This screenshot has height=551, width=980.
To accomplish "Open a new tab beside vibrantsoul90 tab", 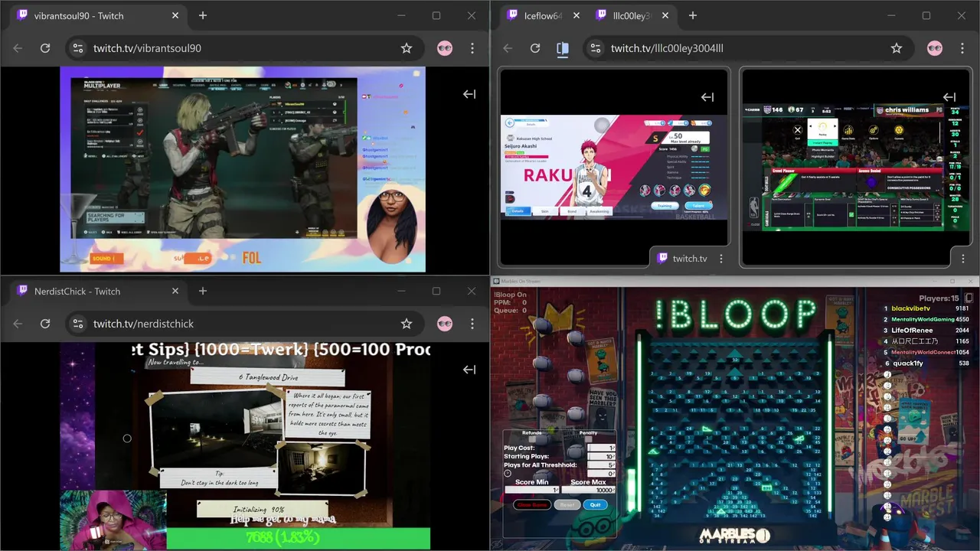I will 203,15.
